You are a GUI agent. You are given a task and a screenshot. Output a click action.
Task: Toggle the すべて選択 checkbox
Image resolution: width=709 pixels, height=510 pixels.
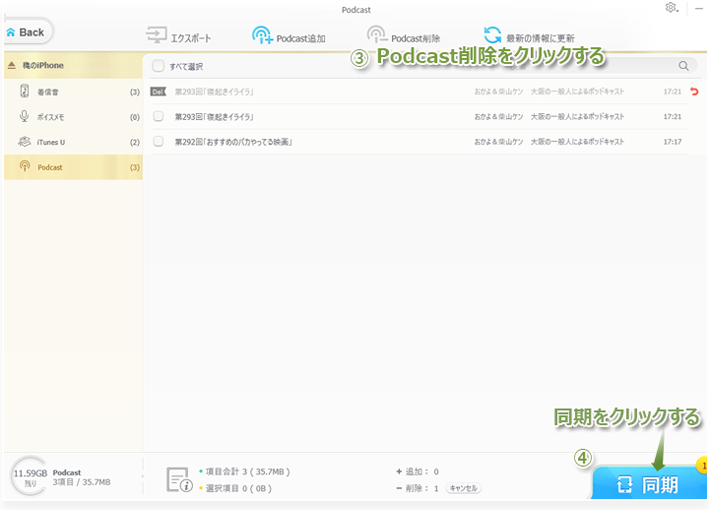(x=158, y=66)
